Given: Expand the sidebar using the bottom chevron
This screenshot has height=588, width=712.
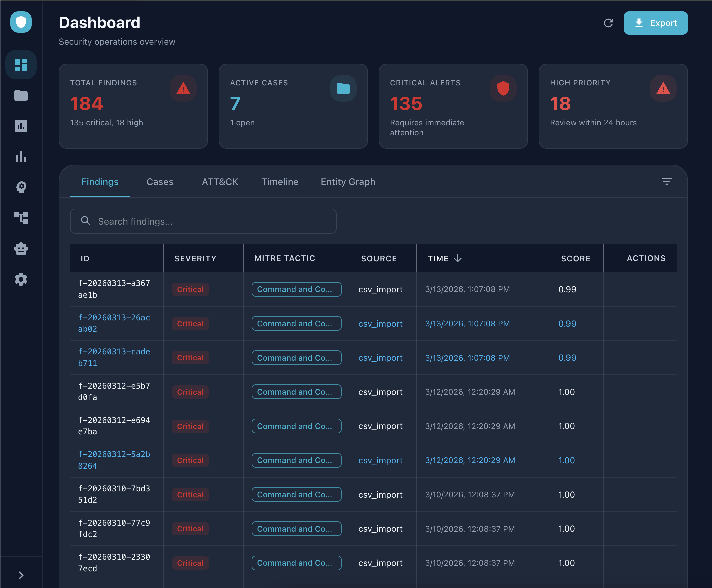Looking at the screenshot, I should pos(21,575).
